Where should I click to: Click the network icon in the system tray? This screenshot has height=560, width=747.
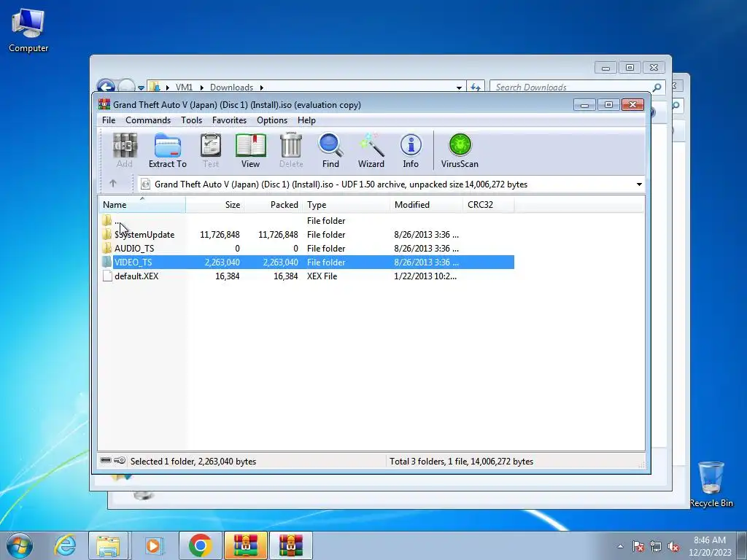[x=656, y=547]
